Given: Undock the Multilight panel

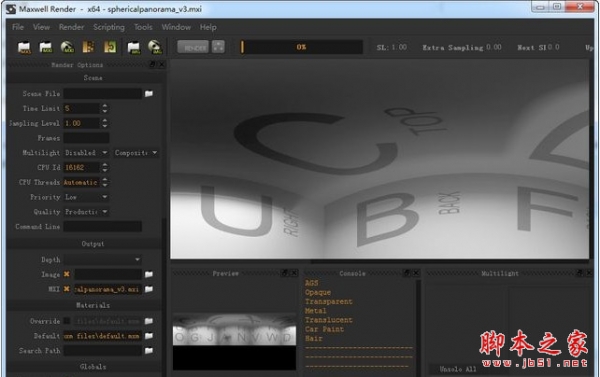Looking at the screenshot, I should click(580, 273).
